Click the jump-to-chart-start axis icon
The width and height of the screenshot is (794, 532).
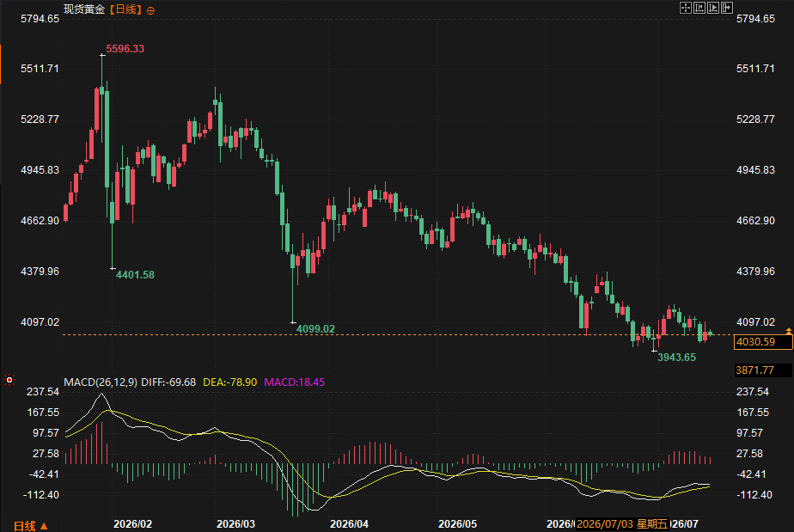699,8
